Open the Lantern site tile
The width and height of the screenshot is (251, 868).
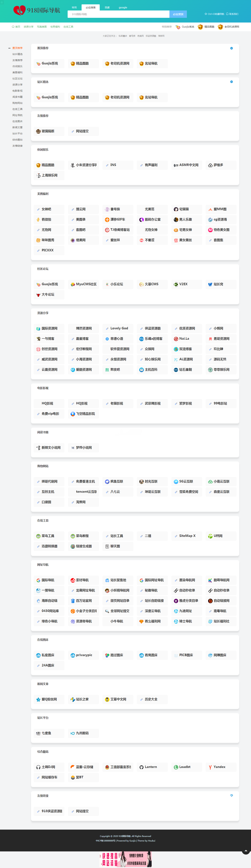pyautogui.click(x=152, y=767)
